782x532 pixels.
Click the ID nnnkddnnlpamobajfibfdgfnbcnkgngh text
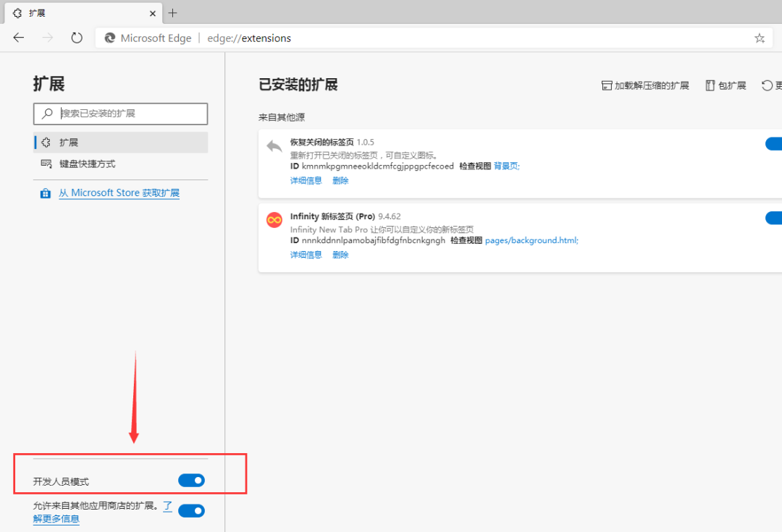coord(368,240)
